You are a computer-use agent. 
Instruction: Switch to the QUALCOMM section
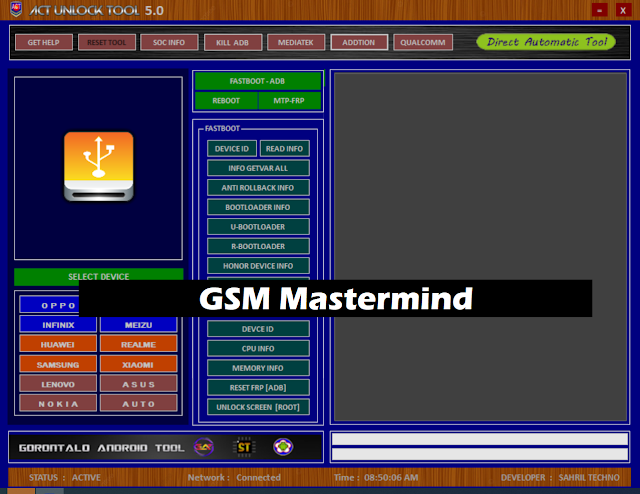pos(423,42)
